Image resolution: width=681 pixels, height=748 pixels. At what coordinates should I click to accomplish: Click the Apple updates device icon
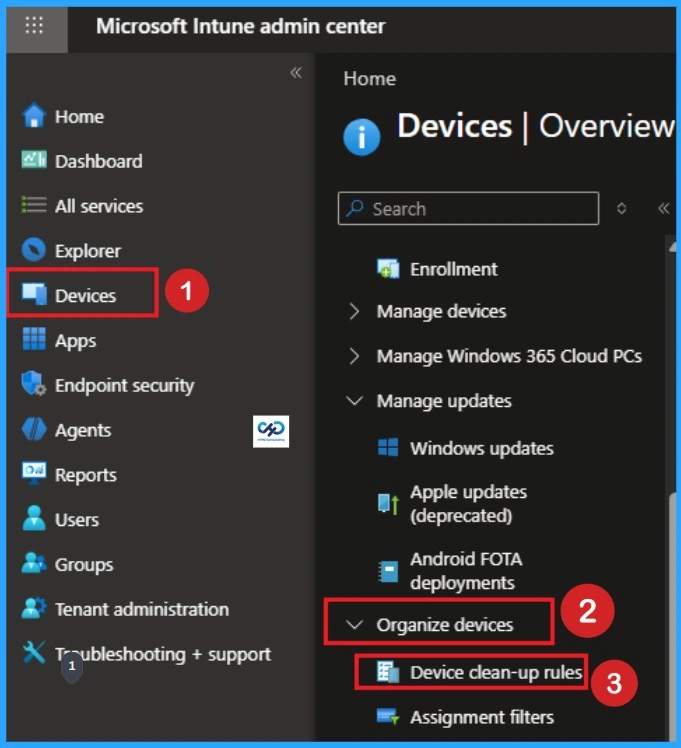388,504
